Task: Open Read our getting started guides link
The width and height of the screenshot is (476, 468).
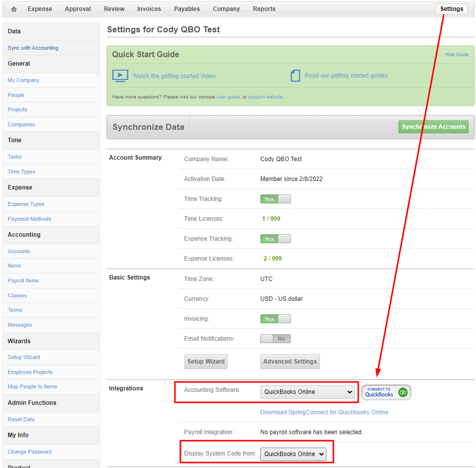Action: click(x=346, y=76)
